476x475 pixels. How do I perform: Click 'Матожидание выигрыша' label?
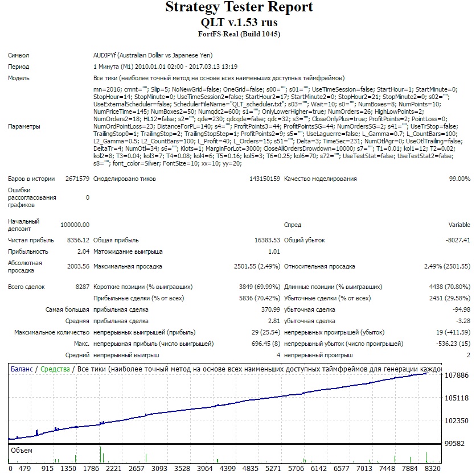point(128,251)
